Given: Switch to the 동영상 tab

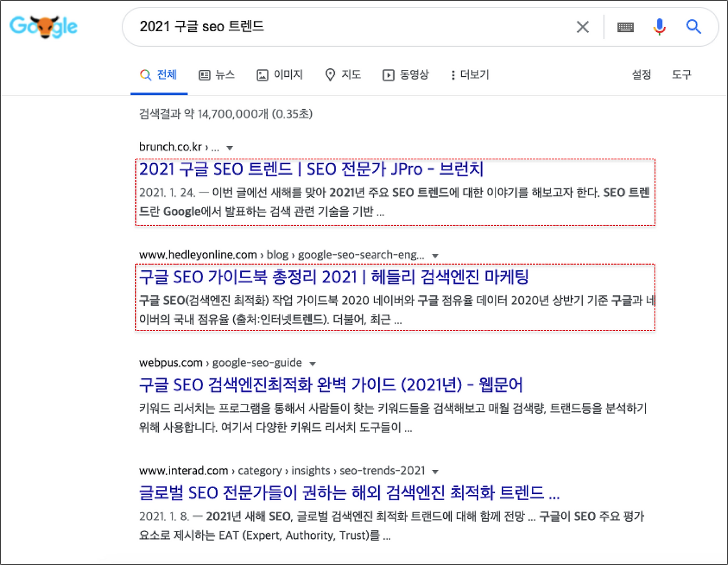Looking at the screenshot, I should (x=406, y=75).
